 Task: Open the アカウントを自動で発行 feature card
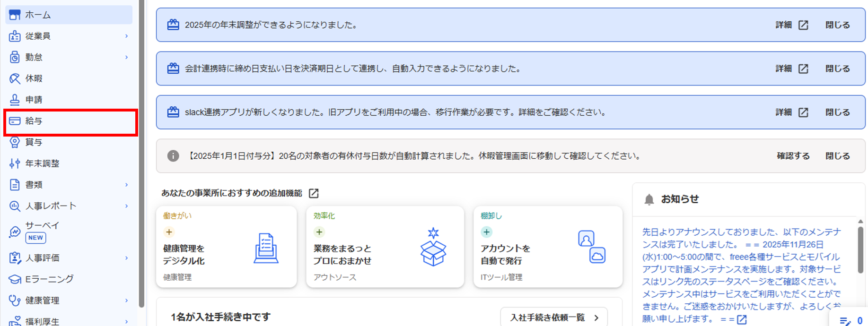pos(547,247)
